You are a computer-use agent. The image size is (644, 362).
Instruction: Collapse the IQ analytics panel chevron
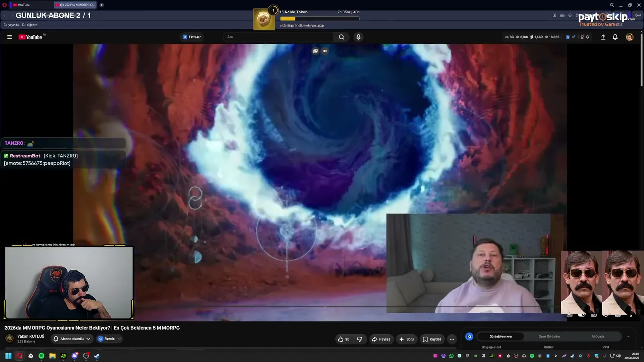click(628, 336)
